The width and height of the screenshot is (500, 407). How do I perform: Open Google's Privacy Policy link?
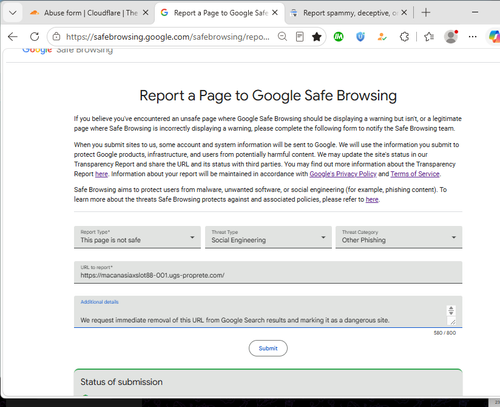[343, 174]
